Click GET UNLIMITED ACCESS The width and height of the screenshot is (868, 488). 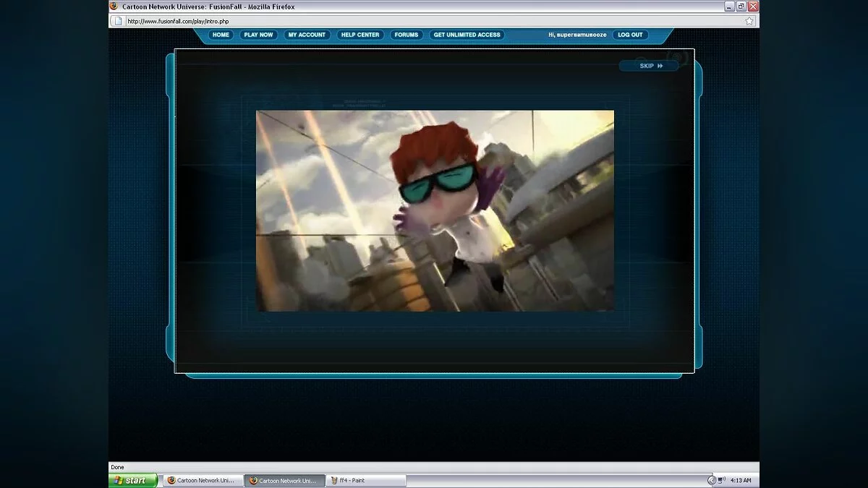467,35
